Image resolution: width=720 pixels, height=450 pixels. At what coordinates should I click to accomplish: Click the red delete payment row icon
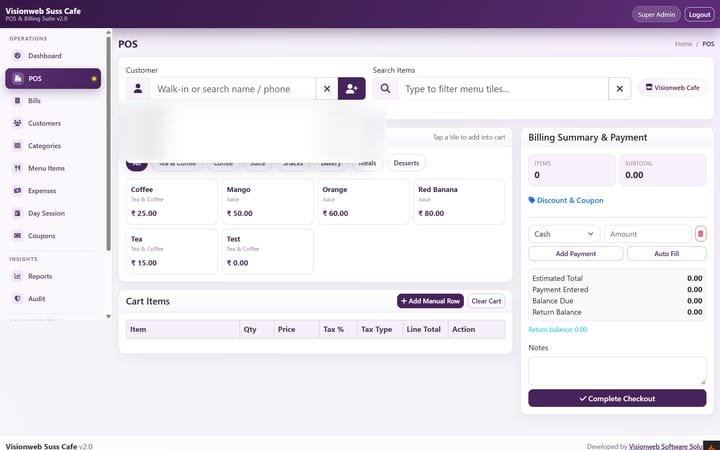coord(700,234)
